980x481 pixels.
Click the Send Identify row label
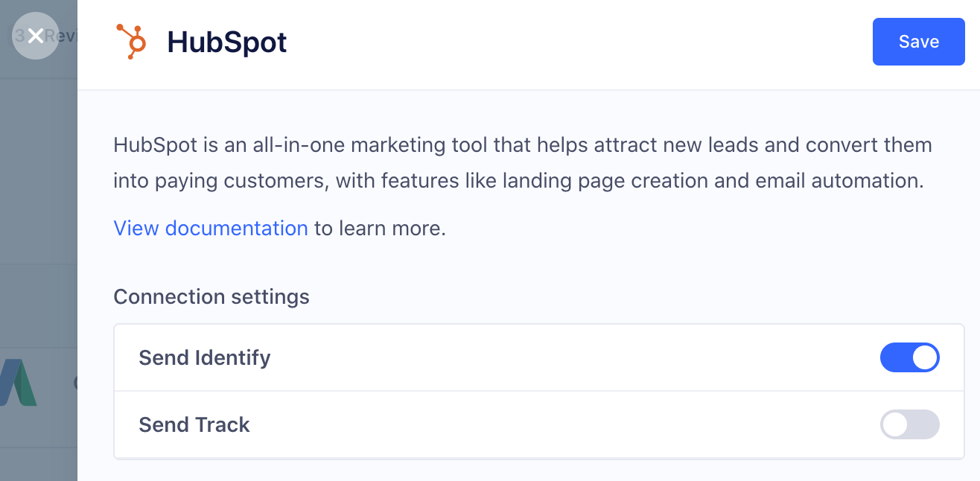[x=203, y=357]
